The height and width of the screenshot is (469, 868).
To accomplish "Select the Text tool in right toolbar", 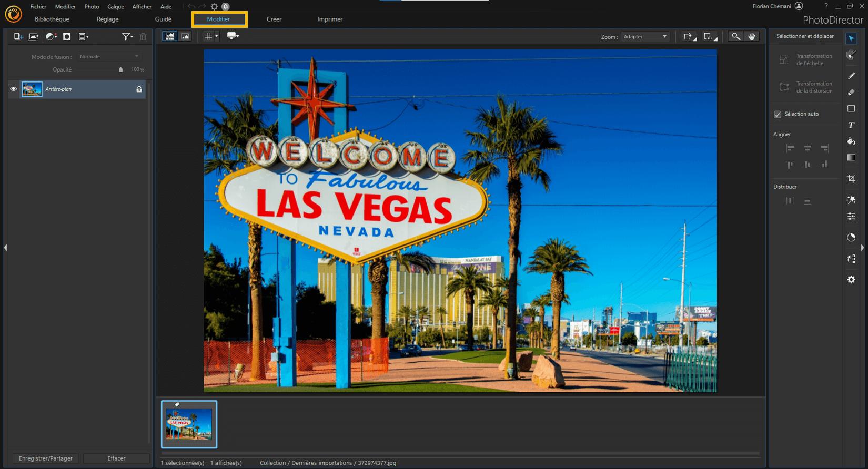I will point(851,125).
